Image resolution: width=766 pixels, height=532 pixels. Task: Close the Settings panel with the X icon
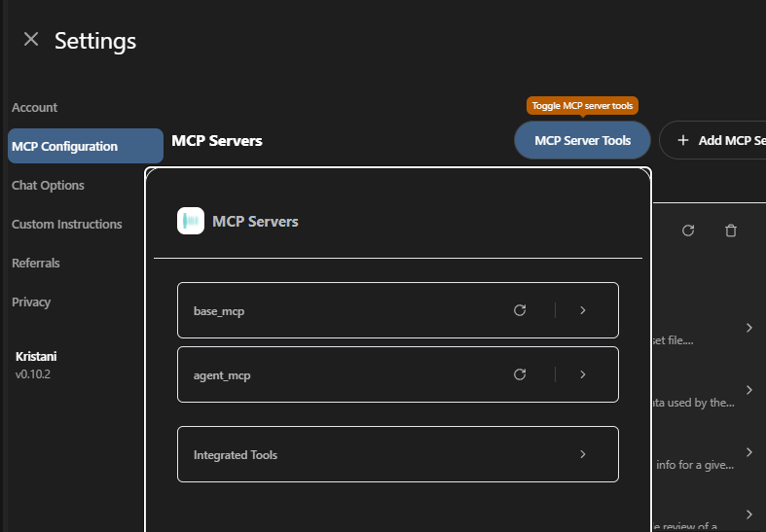coord(31,40)
